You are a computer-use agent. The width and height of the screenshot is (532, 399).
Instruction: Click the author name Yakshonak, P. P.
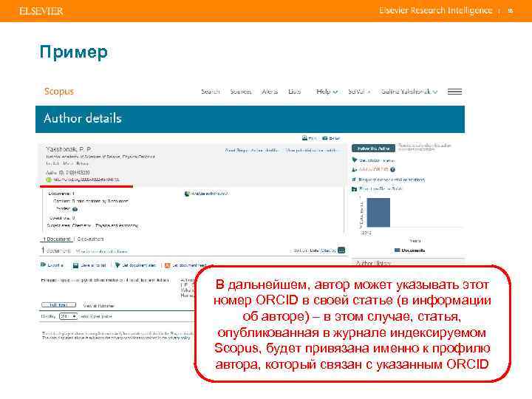[69, 149]
